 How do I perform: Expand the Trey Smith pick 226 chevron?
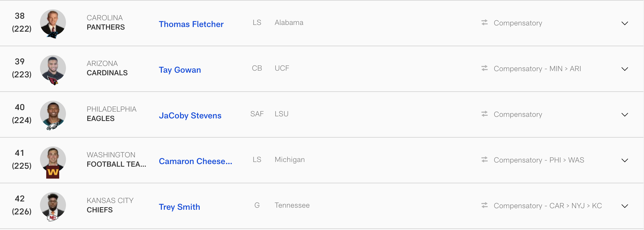(x=625, y=206)
